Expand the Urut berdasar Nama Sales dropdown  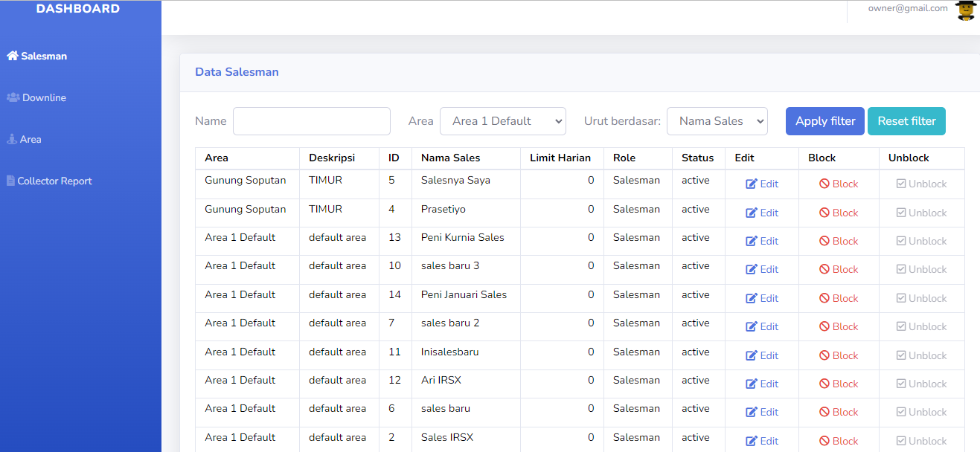coord(717,121)
